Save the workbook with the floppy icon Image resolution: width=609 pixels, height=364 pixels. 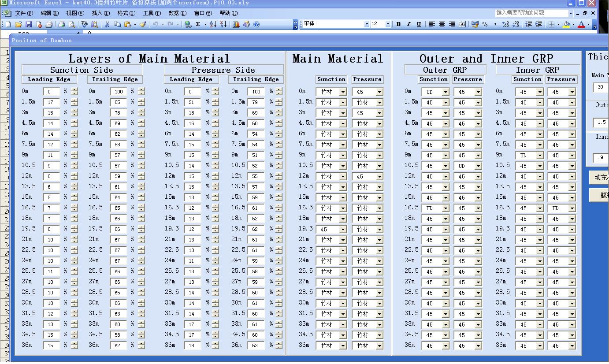pos(29,24)
